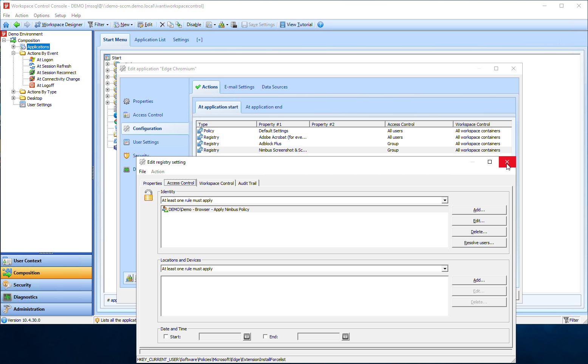Click the Home icon in the toolbar

[6, 25]
